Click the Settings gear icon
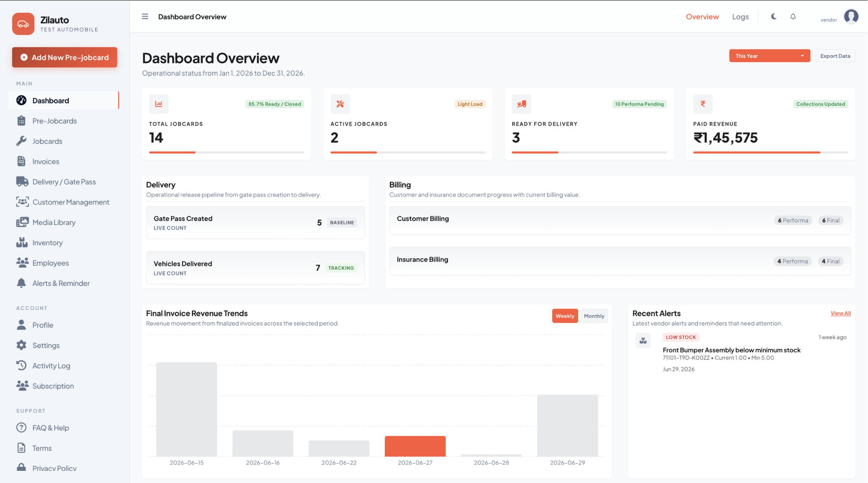Screen dimensions: 868x483 pos(21,345)
